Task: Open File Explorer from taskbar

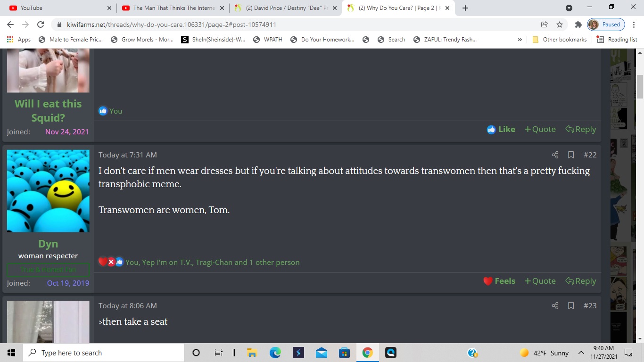Action: click(x=252, y=353)
